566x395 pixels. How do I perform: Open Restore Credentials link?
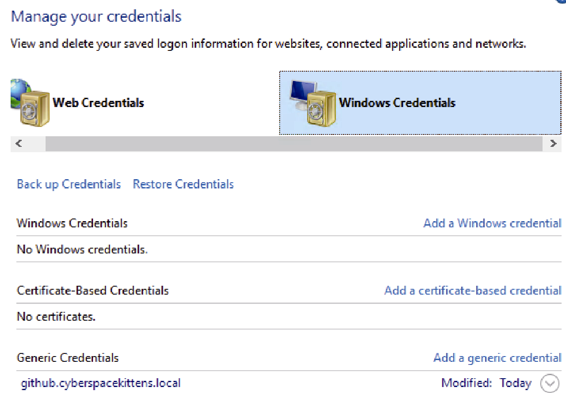[183, 184]
